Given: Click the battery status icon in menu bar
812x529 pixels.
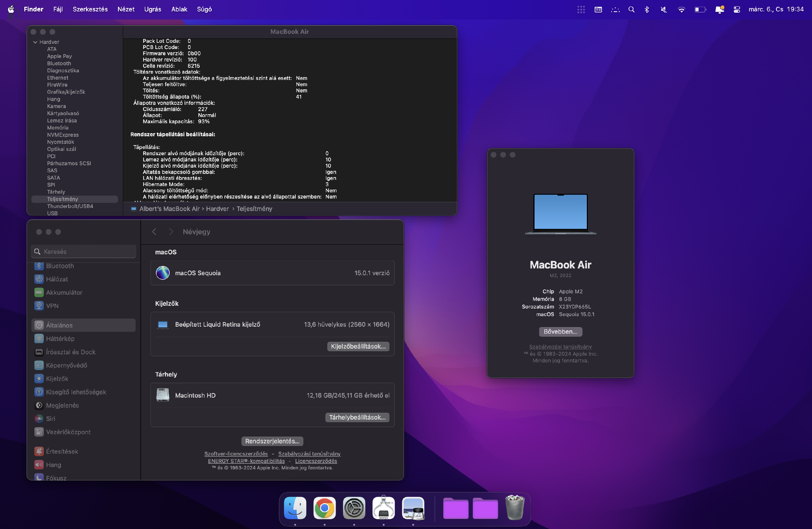Looking at the screenshot, I should (x=700, y=9).
